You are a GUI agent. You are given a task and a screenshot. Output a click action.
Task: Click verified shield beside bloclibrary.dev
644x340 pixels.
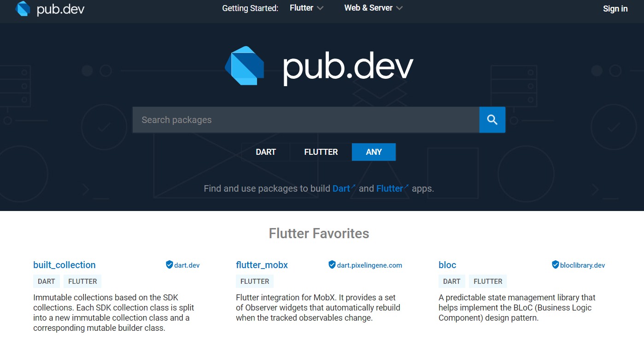[555, 265]
